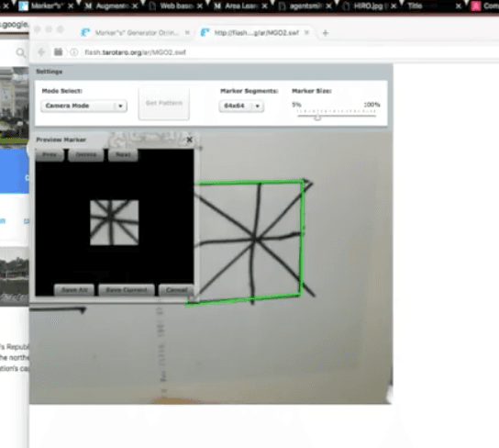Switch to the Area Learning background tab
Screen dimensions: 499x448
tap(240, 6)
